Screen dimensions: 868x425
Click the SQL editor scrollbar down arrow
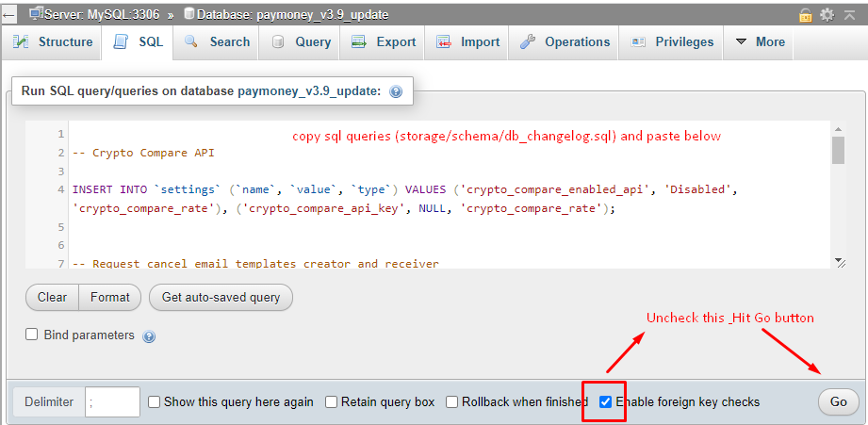coord(839,262)
